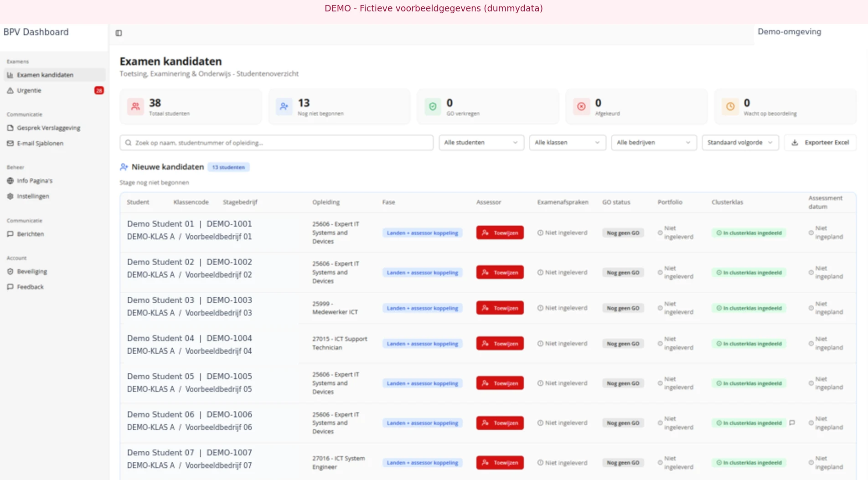The width and height of the screenshot is (868, 480).
Task: Click the Nog niet begonnen card icon
Action: [284, 107]
